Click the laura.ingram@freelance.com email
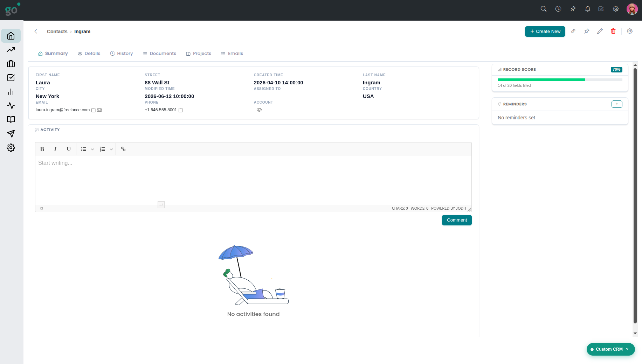This screenshot has height=364, width=642. pyautogui.click(x=63, y=110)
